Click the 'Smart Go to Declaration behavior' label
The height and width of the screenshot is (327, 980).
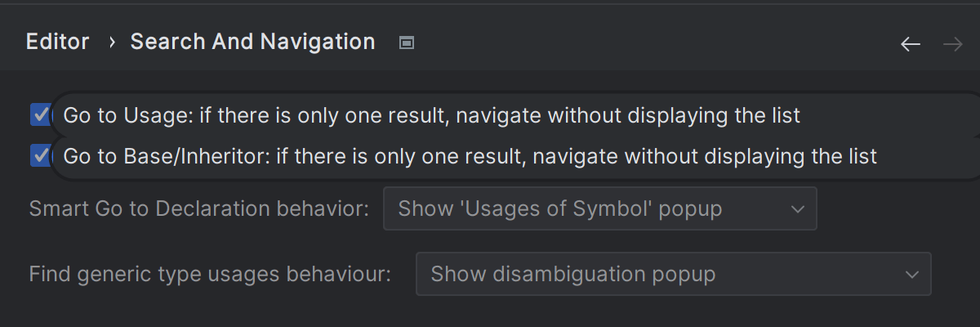point(198,209)
